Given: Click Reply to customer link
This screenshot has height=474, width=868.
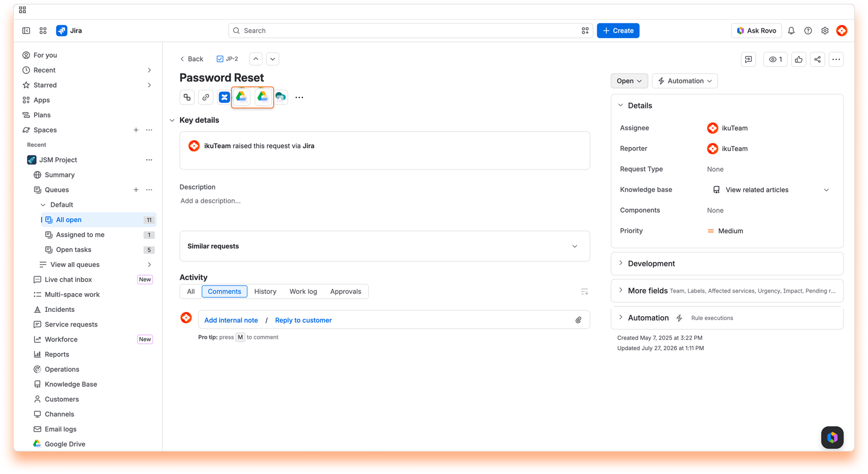Looking at the screenshot, I should click(303, 320).
